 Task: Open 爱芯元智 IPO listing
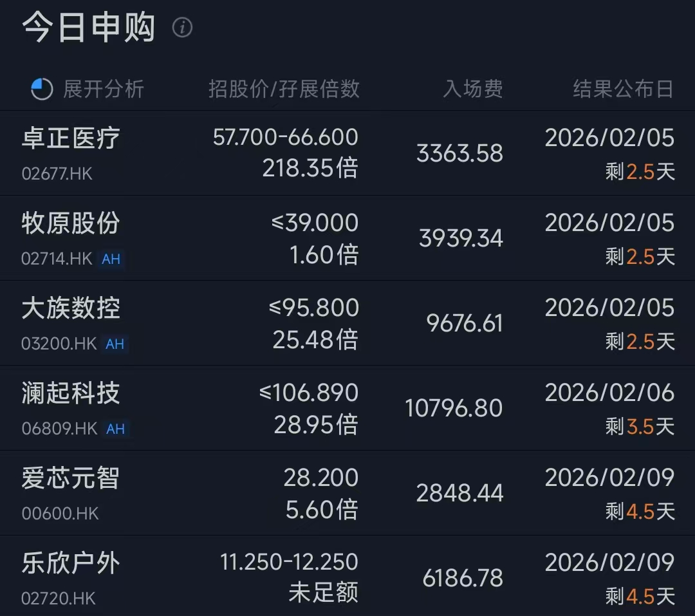(71, 479)
